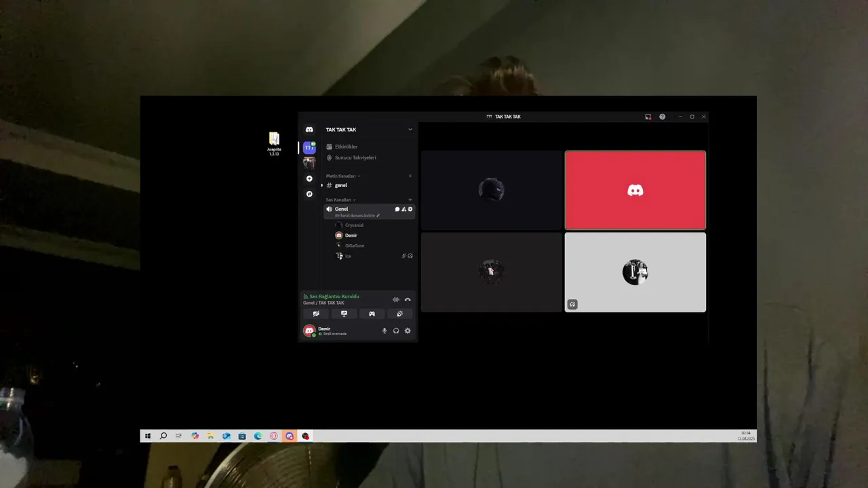Collapse the Ses Kanalları category

point(340,200)
